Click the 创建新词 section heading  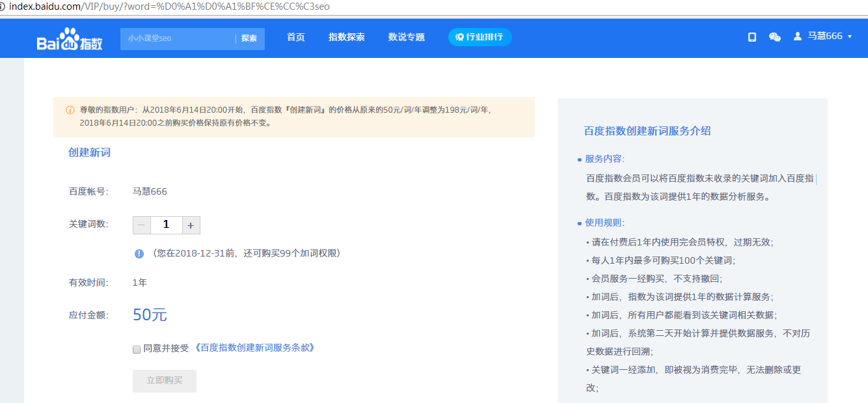90,152
